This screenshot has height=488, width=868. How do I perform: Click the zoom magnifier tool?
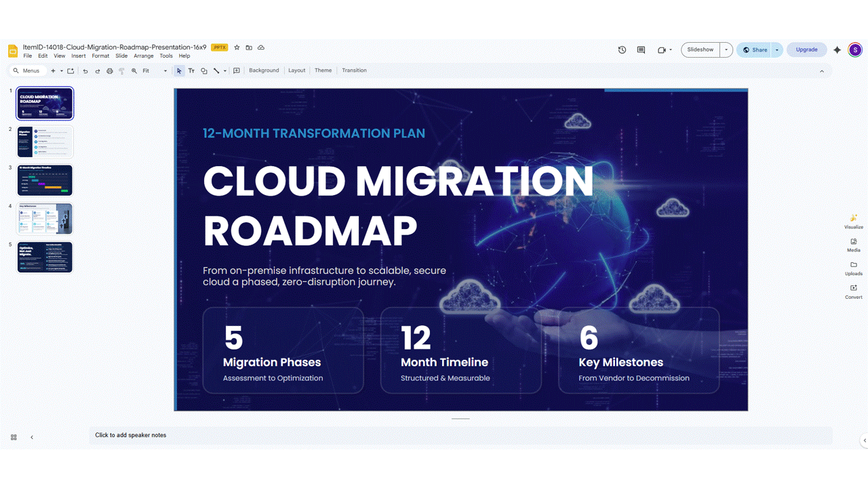pyautogui.click(x=134, y=70)
